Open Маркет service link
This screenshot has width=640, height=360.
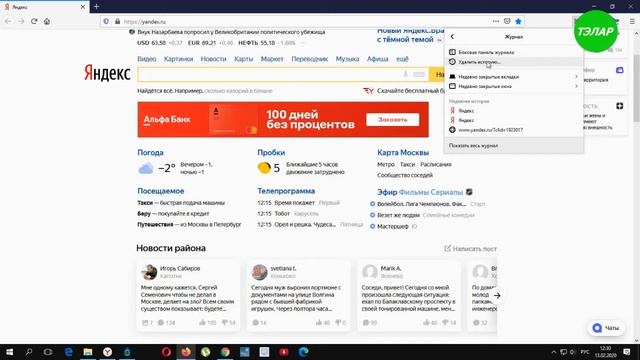tap(272, 59)
